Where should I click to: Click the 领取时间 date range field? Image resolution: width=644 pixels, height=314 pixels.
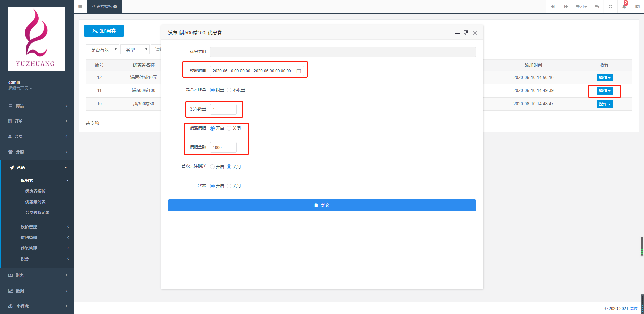(257, 71)
